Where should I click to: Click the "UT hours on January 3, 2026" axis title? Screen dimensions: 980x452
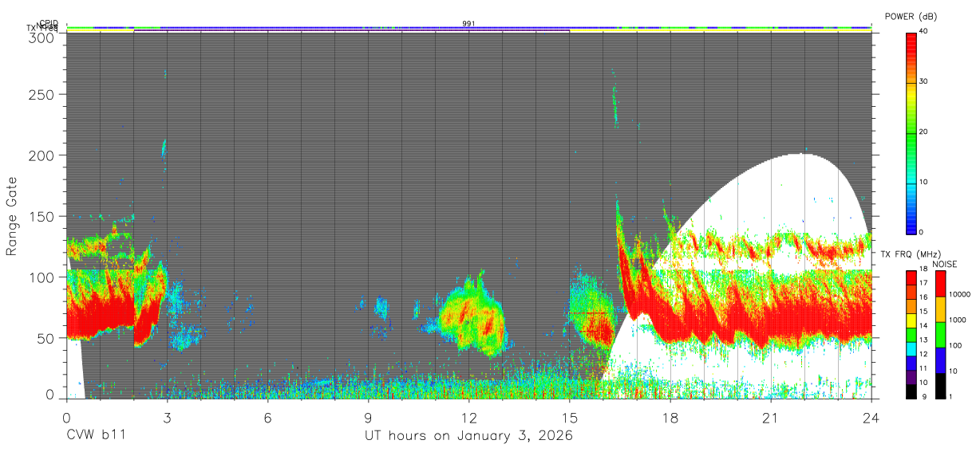coord(468,437)
